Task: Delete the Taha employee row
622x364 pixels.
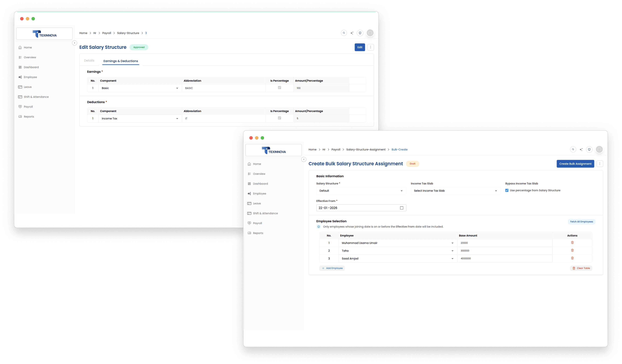Action: pyautogui.click(x=572, y=250)
